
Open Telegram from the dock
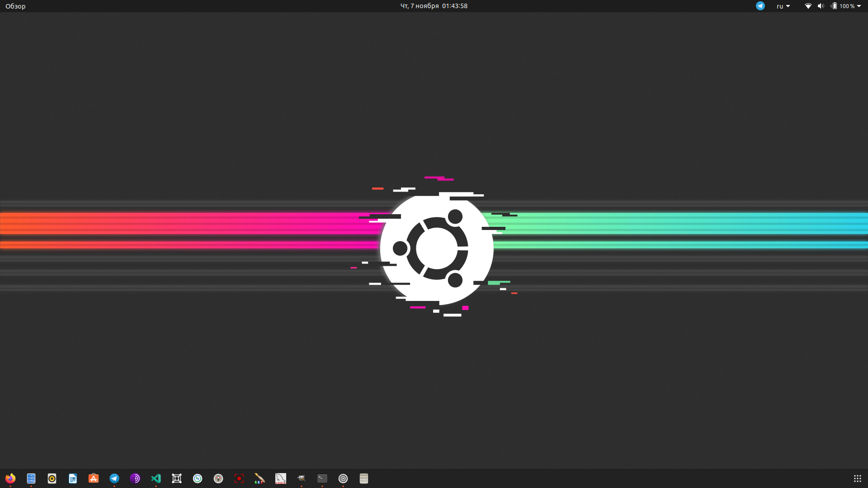coord(114,479)
